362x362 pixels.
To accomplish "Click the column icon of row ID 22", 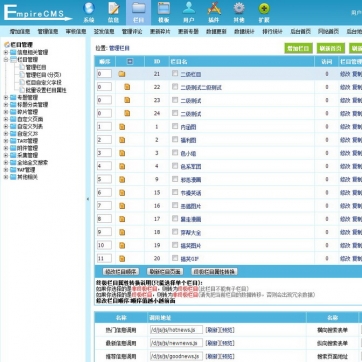I will (127, 87).
